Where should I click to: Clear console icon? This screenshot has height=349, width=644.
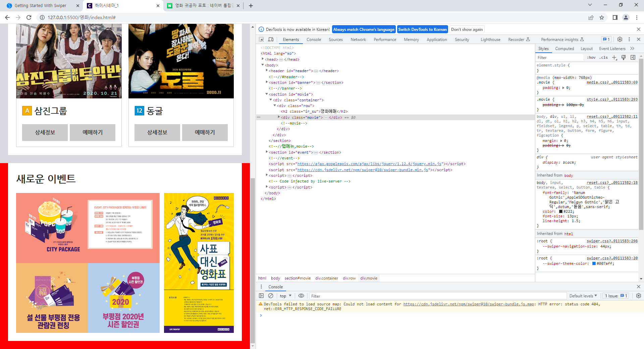pyautogui.click(x=271, y=296)
